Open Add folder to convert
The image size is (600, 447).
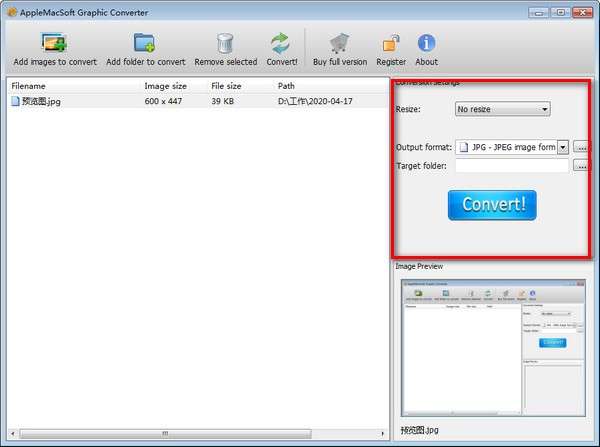point(145,44)
